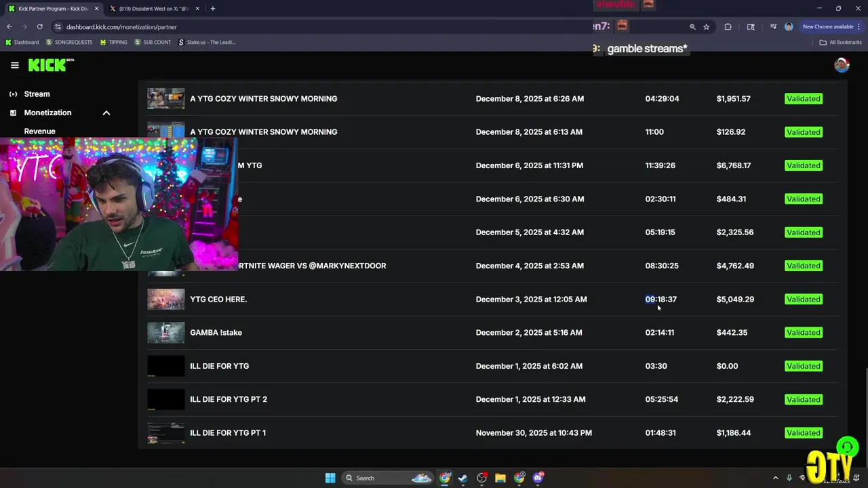868x488 pixels.
Task: Bookmark this page with the star
Action: click(707, 26)
